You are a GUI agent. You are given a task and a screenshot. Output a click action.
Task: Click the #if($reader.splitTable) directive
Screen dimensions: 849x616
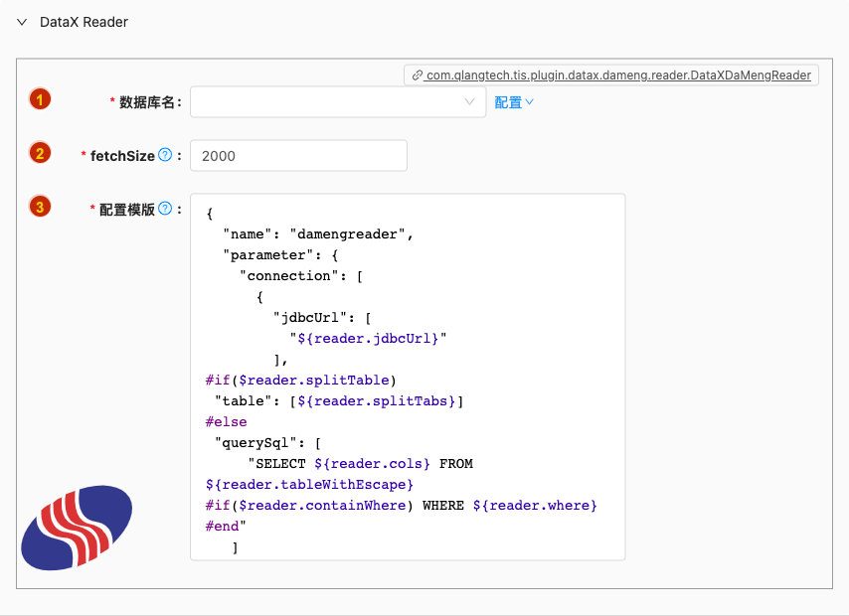(300, 381)
